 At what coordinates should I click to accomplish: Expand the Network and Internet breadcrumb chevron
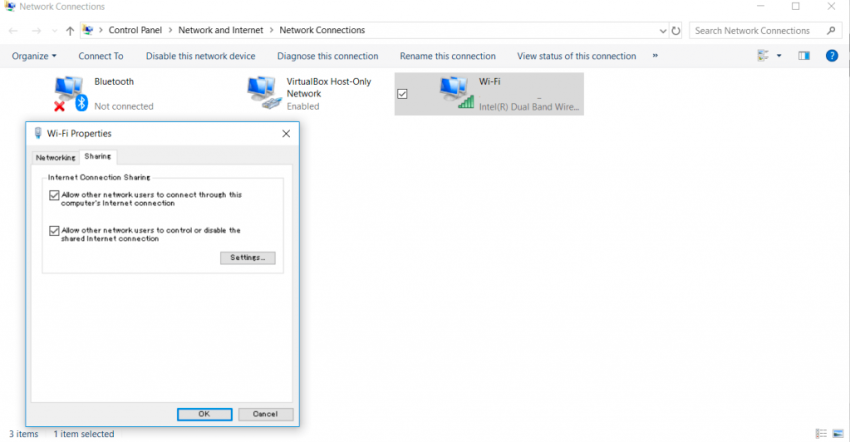pyautogui.click(x=272, y=30)
